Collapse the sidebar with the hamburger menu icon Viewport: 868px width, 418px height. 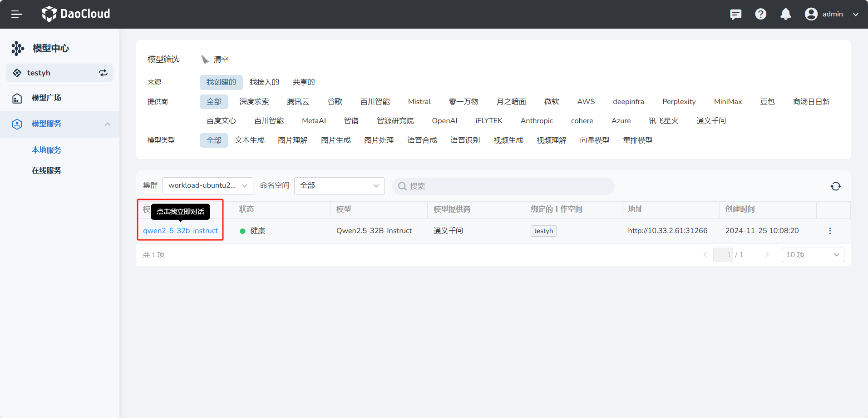pyautogui.click(x=16, y=14)
